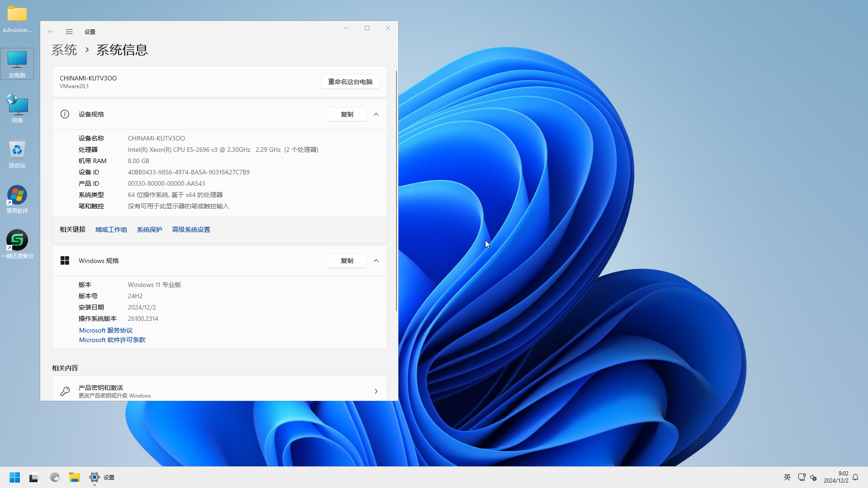
Task: Open the 系统保护 link
Action: click(x=150, y=230)
